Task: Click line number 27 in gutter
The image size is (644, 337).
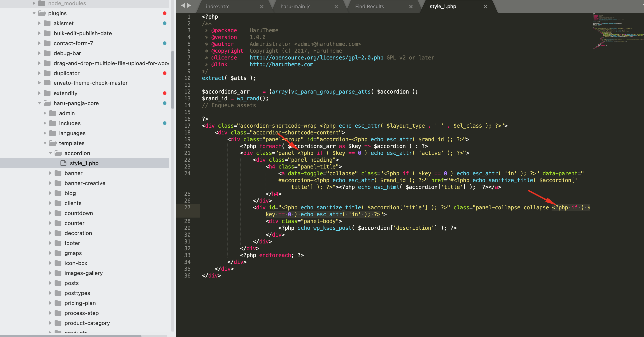Action: (x=187, y=207)
